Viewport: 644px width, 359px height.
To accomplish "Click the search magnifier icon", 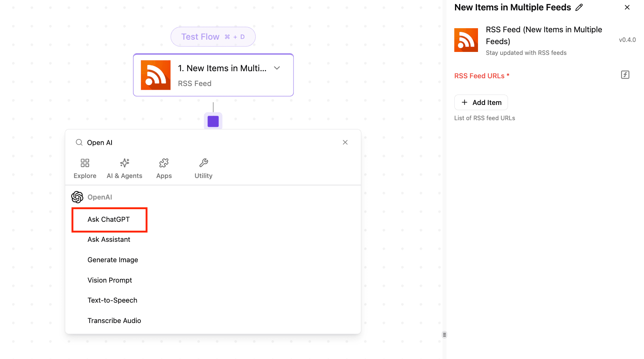I will (79, 142).
